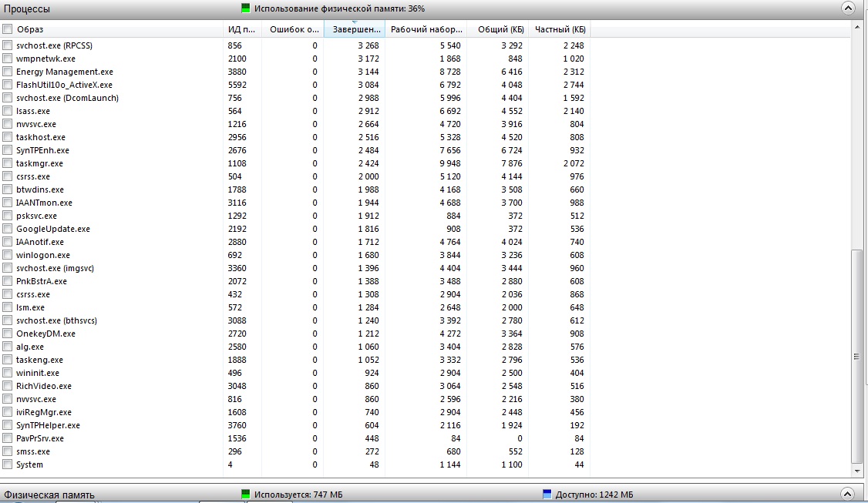Collapse the Процессы section with chevron button
This screenshot has width=868, height=503.
click(x=847, y=8)
